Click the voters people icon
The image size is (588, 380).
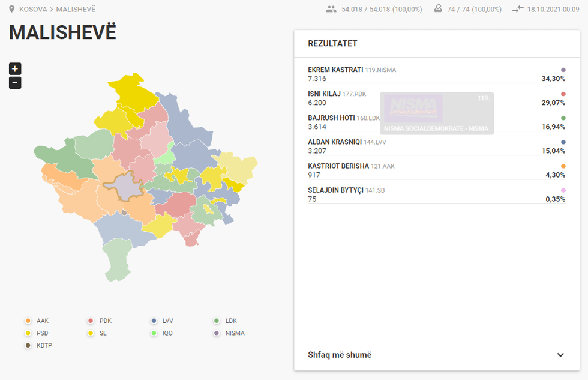[x=331, y=10]
